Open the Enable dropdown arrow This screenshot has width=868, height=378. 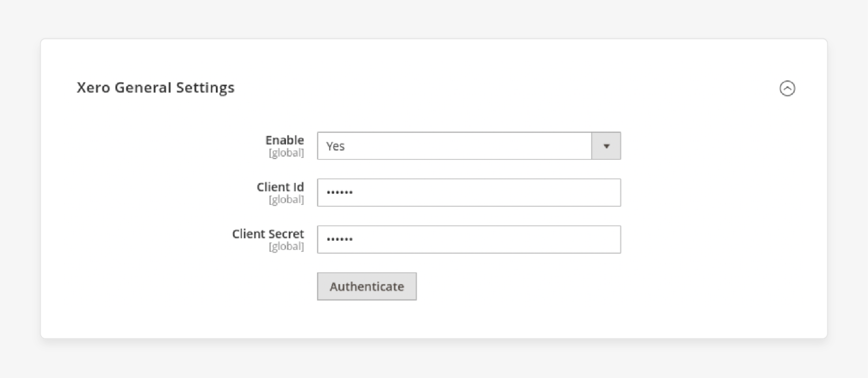(606, 146)
